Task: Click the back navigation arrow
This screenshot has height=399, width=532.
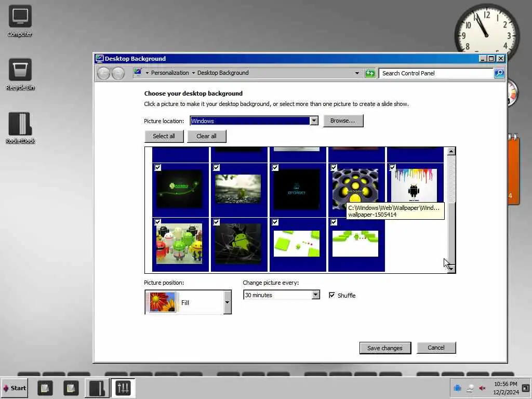Action: [x=104, y=73]
